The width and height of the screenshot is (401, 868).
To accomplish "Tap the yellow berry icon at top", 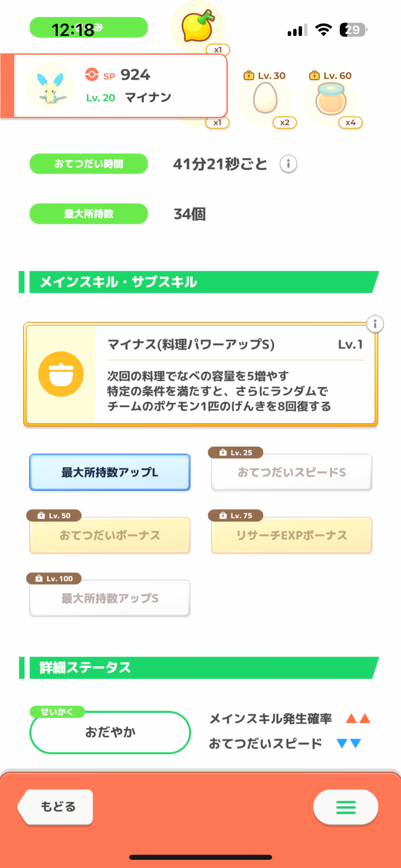I will pyautogui.click(x=198, y=26).
